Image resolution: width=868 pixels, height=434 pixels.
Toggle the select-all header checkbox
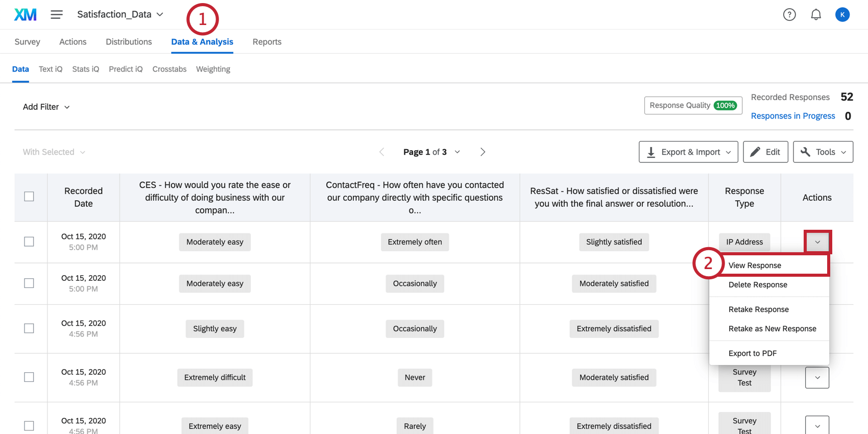coord(29,197)
